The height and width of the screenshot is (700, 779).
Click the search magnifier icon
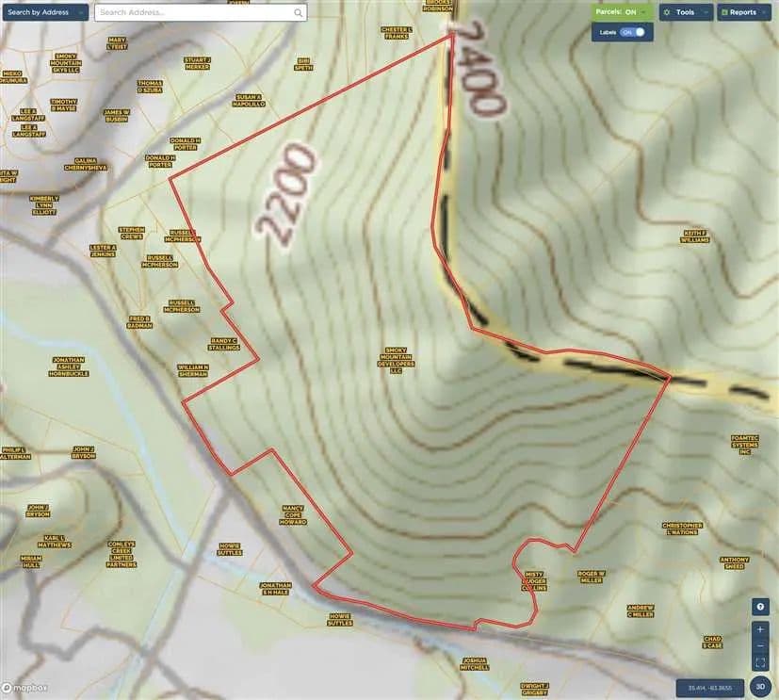[x=299, y=13]
